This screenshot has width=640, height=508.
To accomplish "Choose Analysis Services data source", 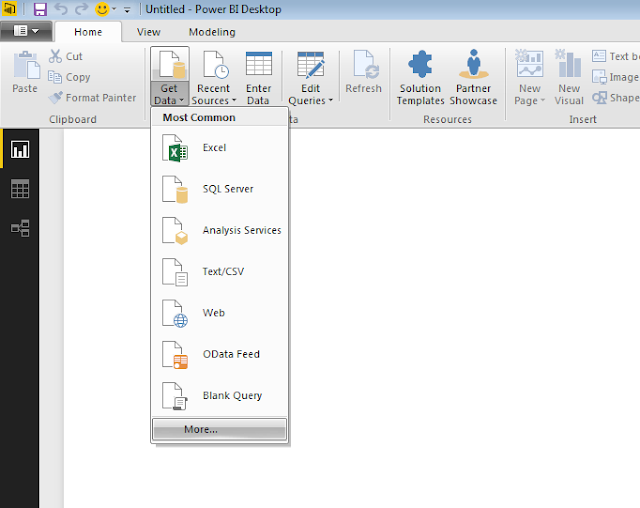I will tap(220, 230).
